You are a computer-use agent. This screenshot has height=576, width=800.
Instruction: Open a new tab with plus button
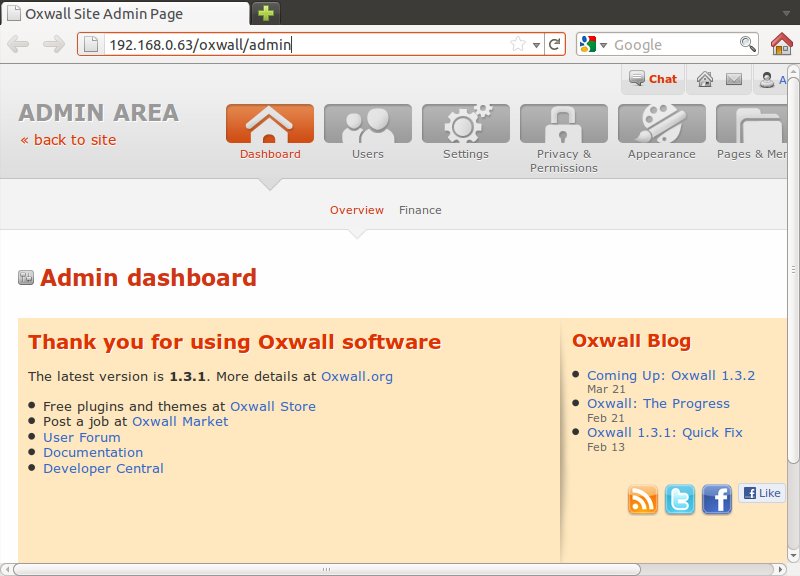click(x=266, y=13)
